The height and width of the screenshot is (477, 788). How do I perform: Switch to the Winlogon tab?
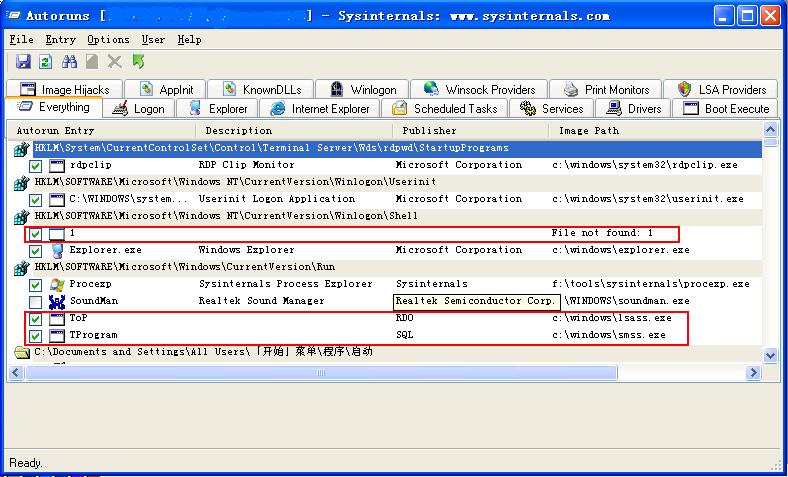pyautogui.click(x=362, y=89)
